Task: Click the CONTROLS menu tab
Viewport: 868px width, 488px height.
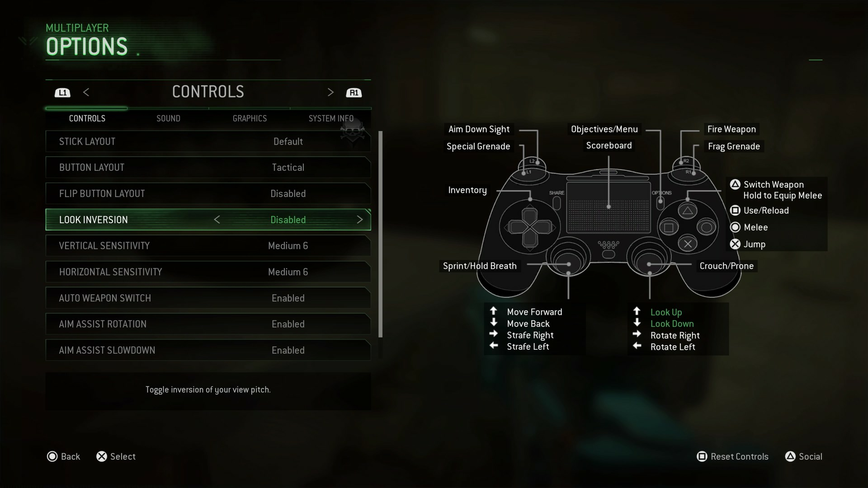Action: coord(87,118)
